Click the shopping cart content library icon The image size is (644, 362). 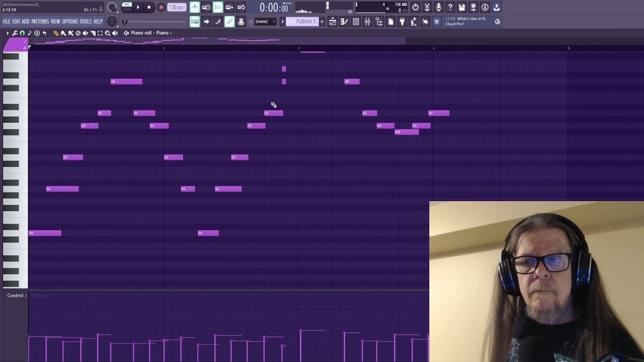tap(436, 22)
